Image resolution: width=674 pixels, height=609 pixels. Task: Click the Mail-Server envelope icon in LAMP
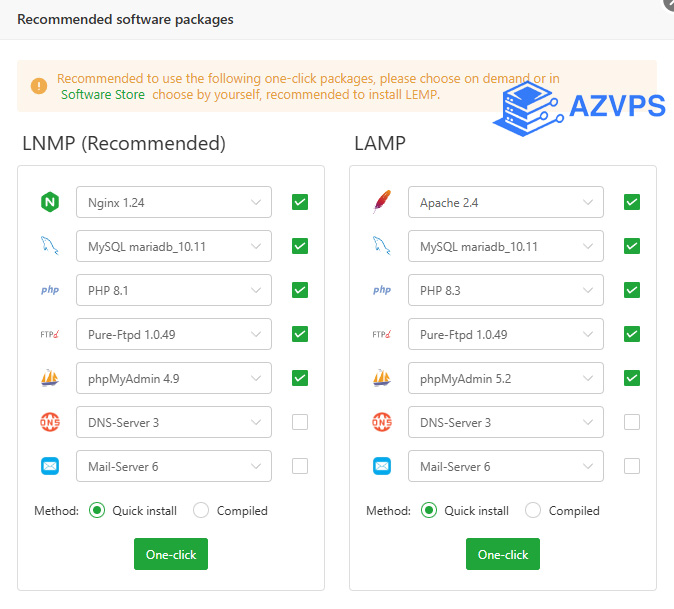382,466
